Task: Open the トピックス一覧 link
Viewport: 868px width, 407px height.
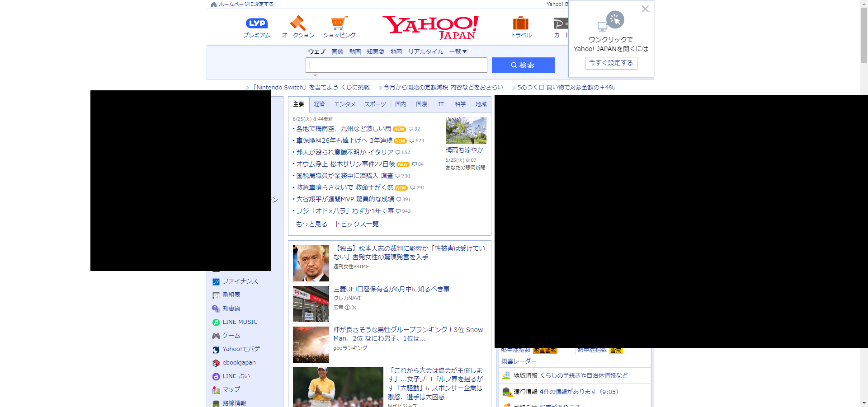Action: click(x=357, y=224)
